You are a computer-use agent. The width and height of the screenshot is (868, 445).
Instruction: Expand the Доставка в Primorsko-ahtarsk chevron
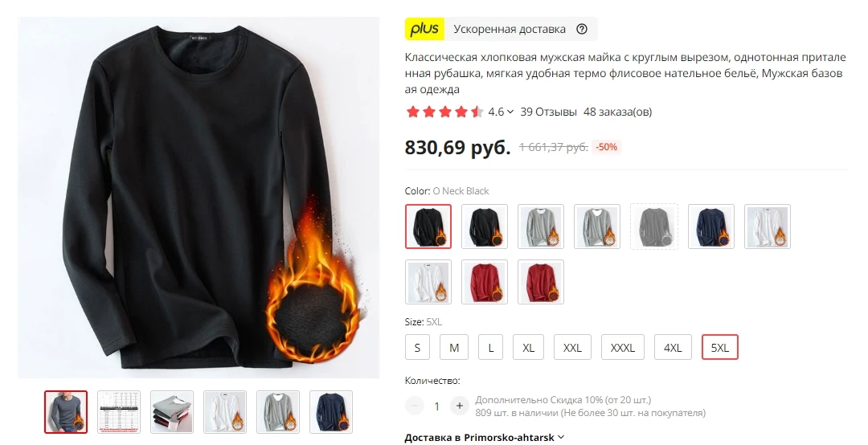click(x=561, y=437)
